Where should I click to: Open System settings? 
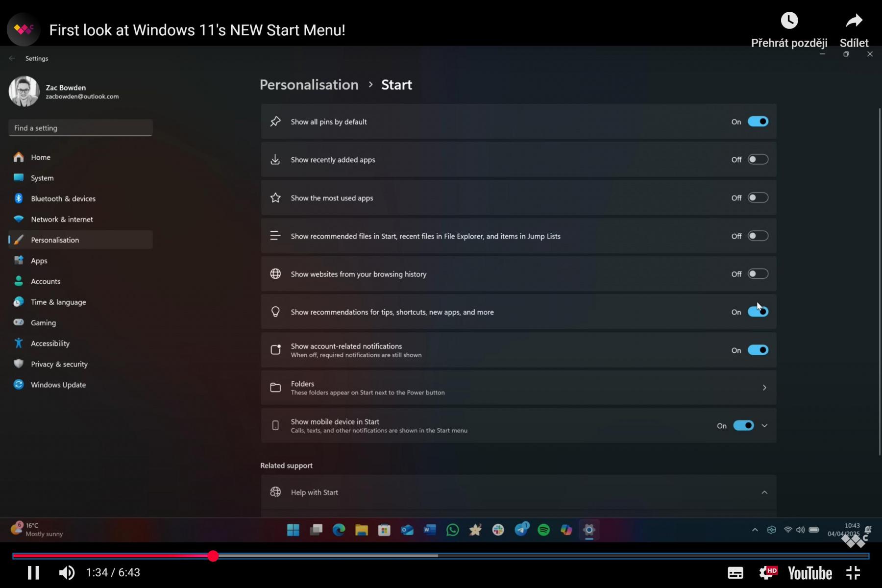80,178
